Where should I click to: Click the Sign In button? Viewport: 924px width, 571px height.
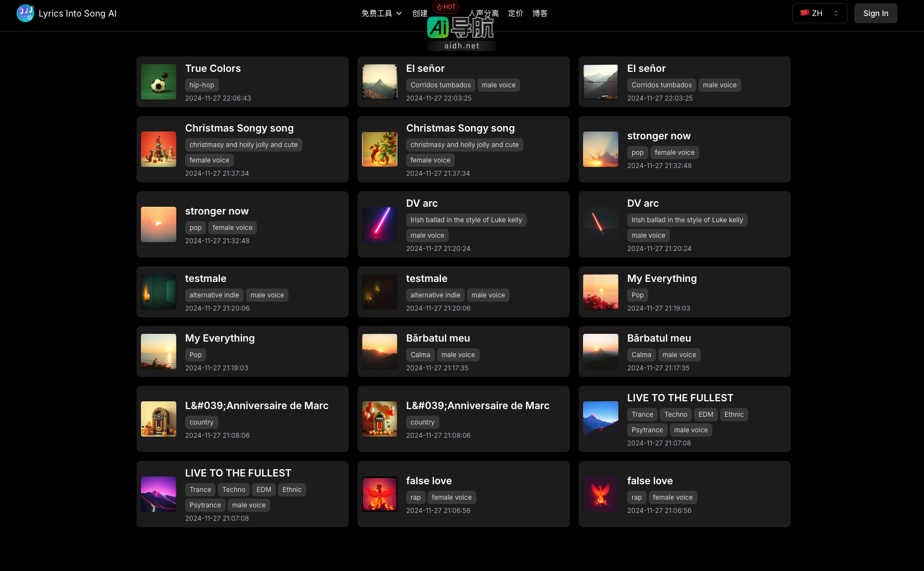[875, 13]
